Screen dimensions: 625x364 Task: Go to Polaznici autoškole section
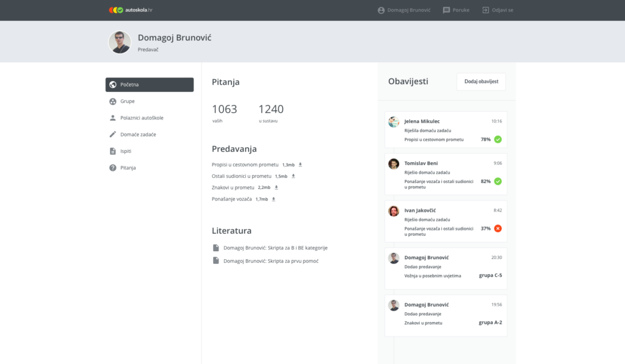[142, 118]
